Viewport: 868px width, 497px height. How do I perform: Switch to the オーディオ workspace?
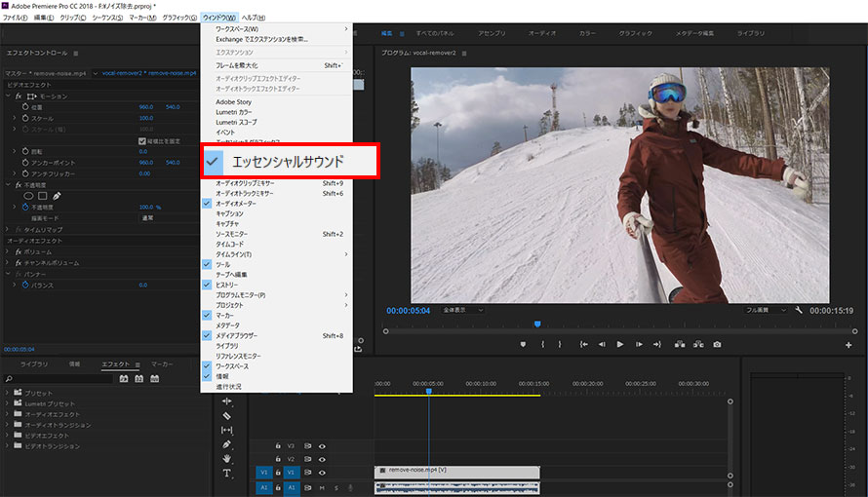(x=542, y=33)
